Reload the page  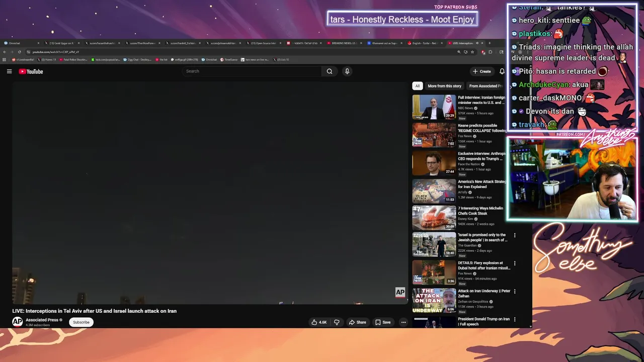(x=19, y=52)
